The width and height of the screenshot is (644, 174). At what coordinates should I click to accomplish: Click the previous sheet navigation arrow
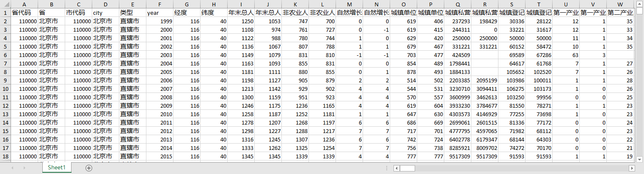point(12,168)
